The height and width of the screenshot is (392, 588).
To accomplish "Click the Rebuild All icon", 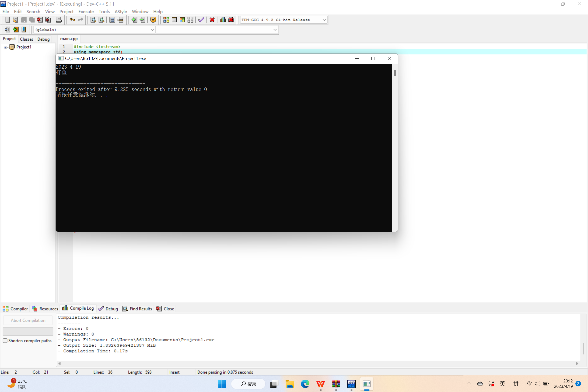I will [190, 20].
